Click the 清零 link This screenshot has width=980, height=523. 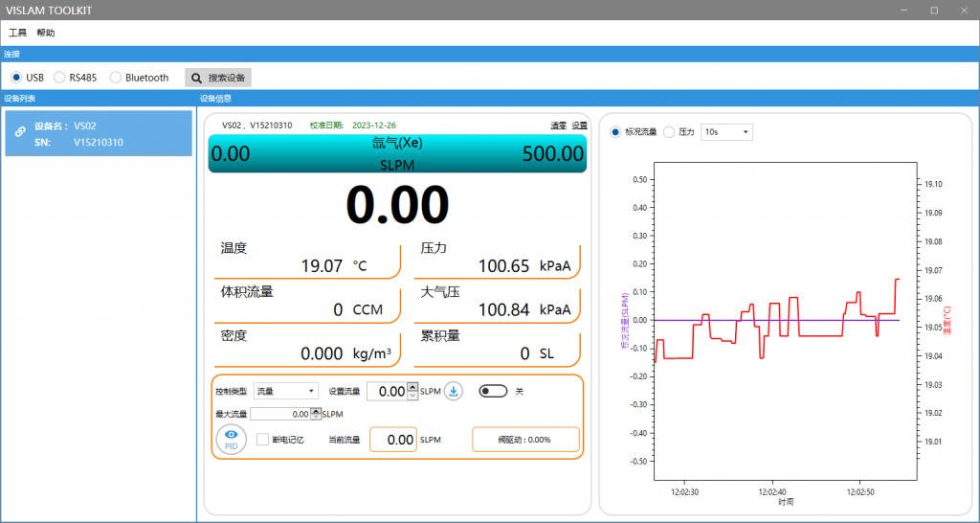tap(558, 125)
